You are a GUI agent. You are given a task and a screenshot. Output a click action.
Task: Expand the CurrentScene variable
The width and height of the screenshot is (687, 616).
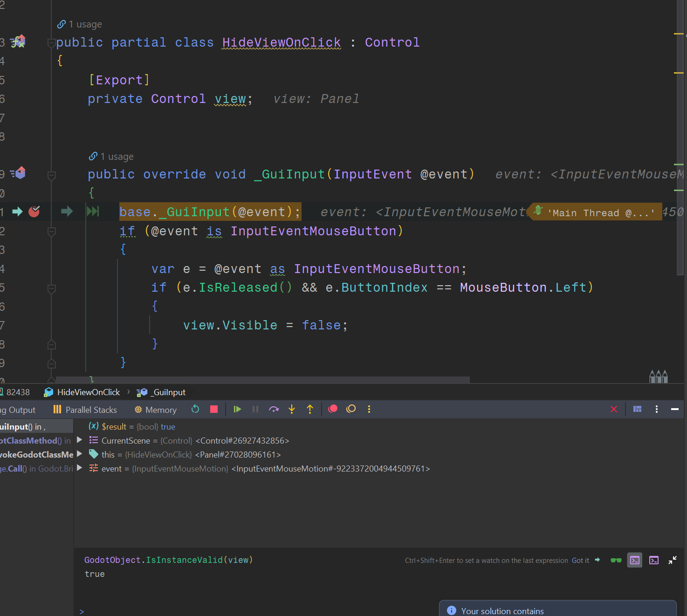(x=79, y=440)
